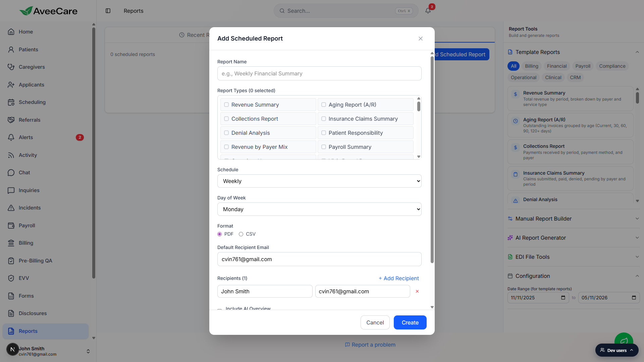This screenshot has height=362, width=644.
Task: Open Caregivers stethoscope icon
Action: (x=11, y=67)
